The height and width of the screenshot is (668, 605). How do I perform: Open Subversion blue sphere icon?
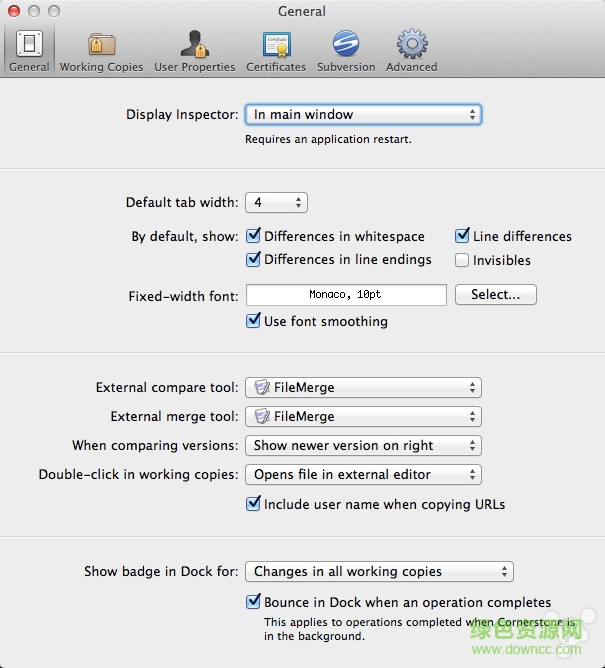point(346,43)
